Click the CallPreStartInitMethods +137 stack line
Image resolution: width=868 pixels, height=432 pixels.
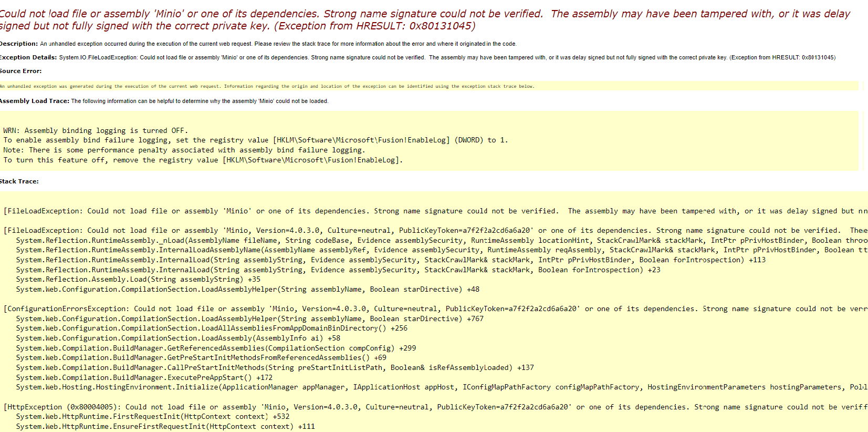coord(275,368)
